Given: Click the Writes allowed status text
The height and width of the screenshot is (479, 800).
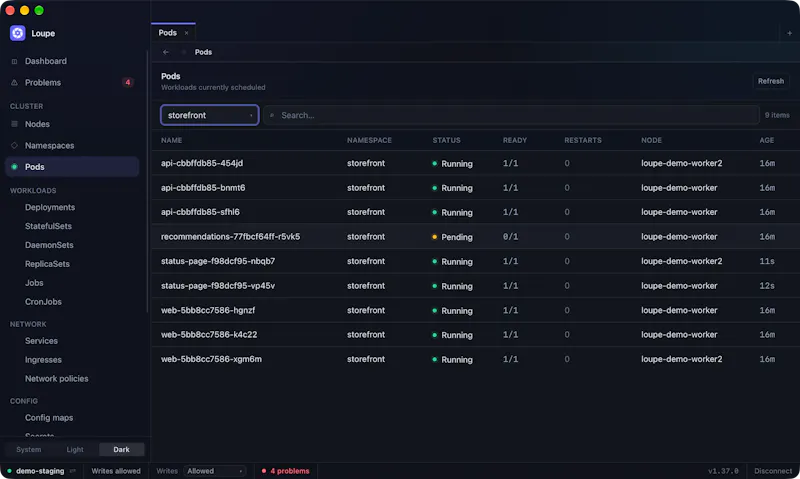Looking at the screenshot, I should click(x=116, y=471).
